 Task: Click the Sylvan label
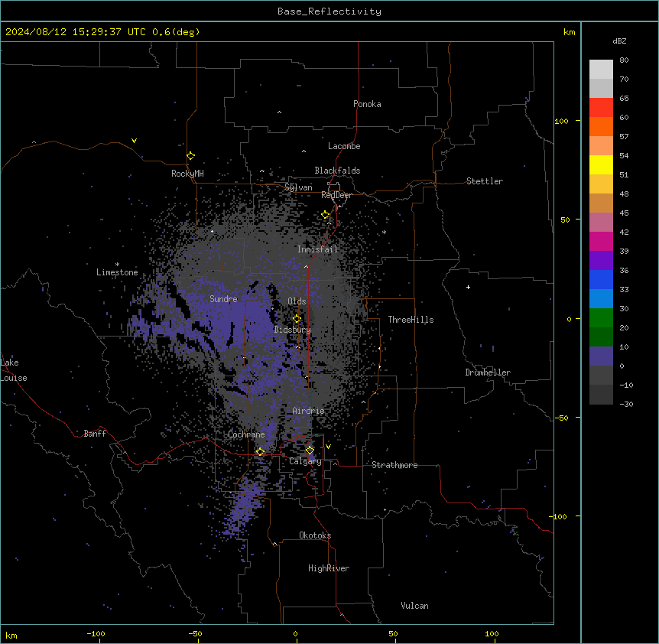click(x=298, y=187)
